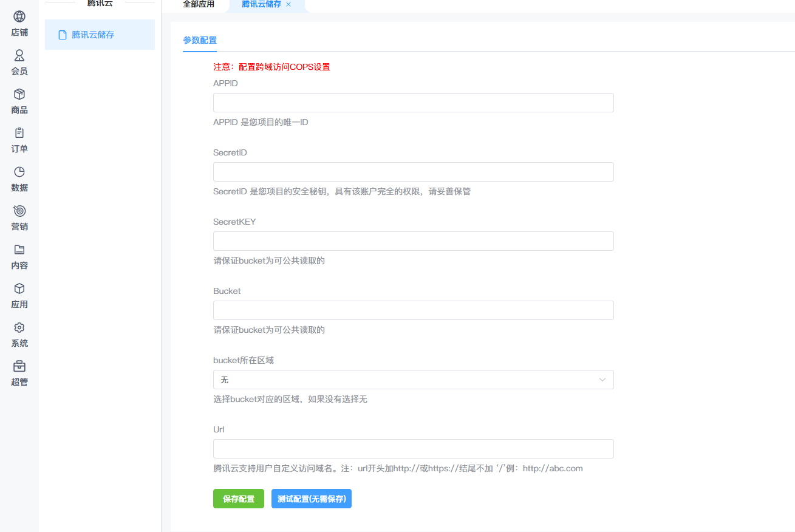Click the 腾讯云 sidebar section heading
The image size is (795, 532).
click(x=100, y=3)
